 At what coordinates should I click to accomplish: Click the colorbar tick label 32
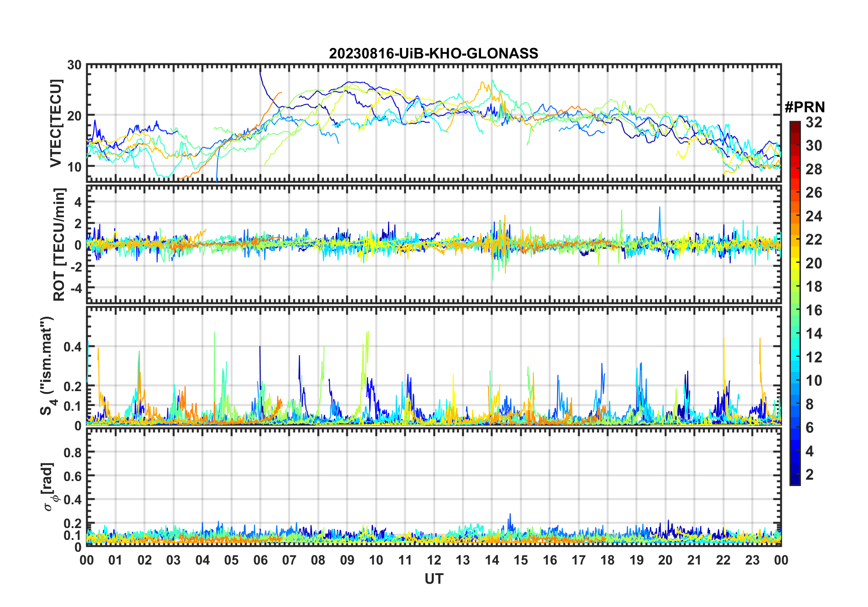click(814, 122)
